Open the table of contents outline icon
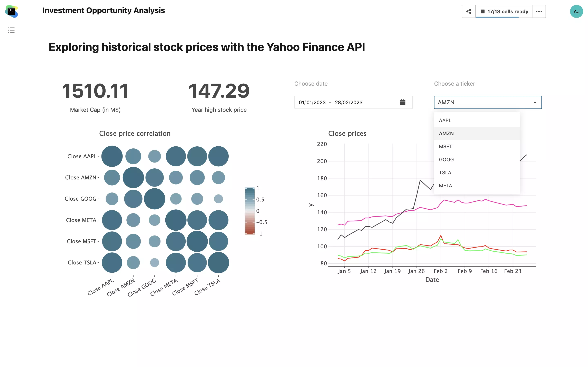The height and width of the screenshot is (367, 588). [11, 30]
